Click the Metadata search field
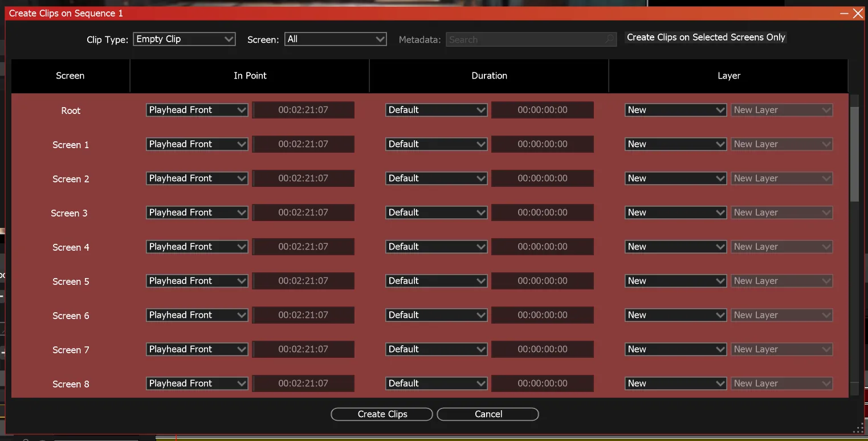Screen dimensions: 868x441 point(531,39)
